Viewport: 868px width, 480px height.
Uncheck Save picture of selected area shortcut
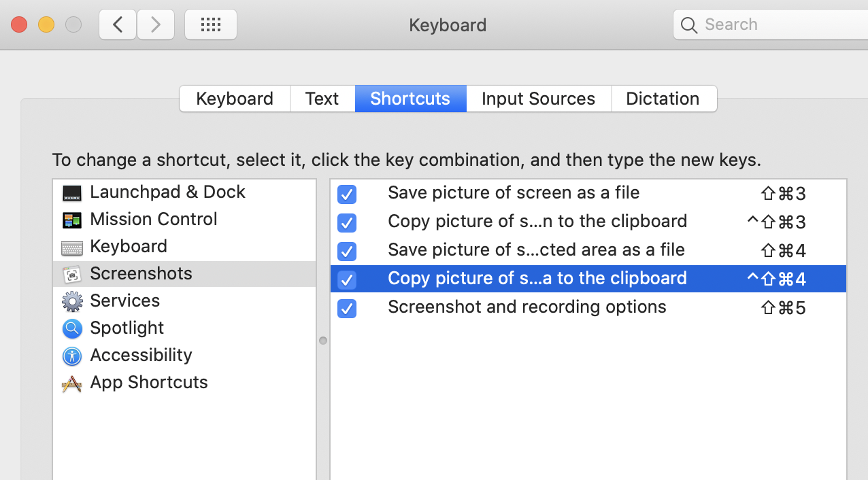[347, 251]
